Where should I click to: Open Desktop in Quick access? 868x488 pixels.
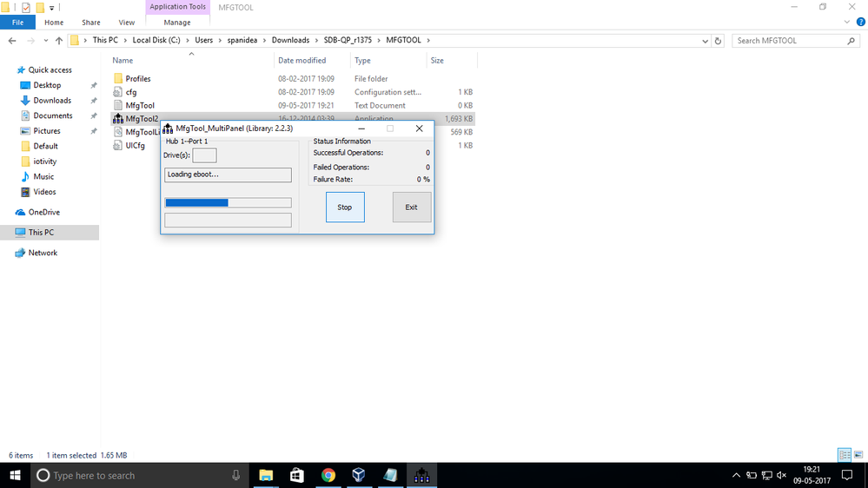click(x=47, y=85)
